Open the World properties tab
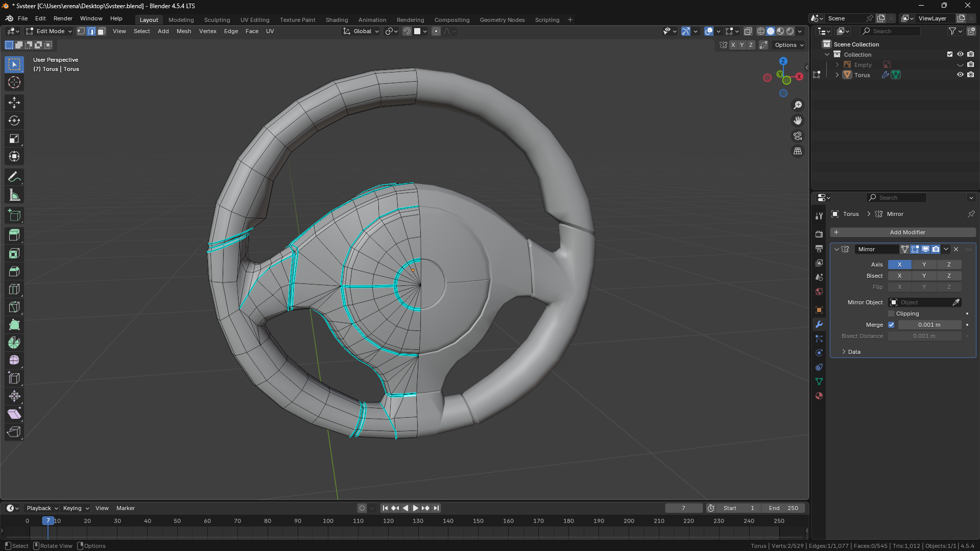Viewport: 980px width, 551px height. [x=819, y=292]
